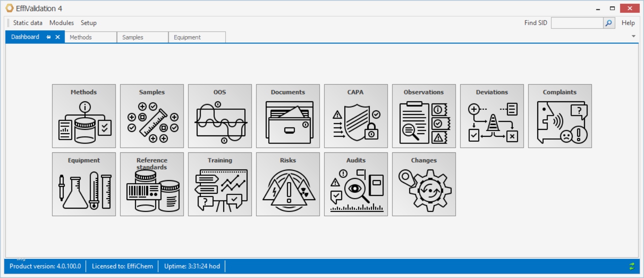Image resolution: width=644 pixels, height=278 pixels.
Task: Open the Complaints module tile
Action: click(x=560, y=116)
